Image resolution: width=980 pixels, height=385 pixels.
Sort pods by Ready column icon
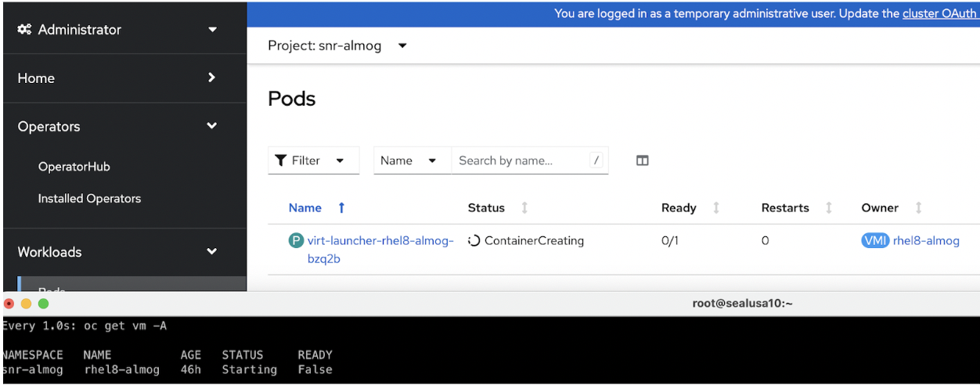(715, 208)
